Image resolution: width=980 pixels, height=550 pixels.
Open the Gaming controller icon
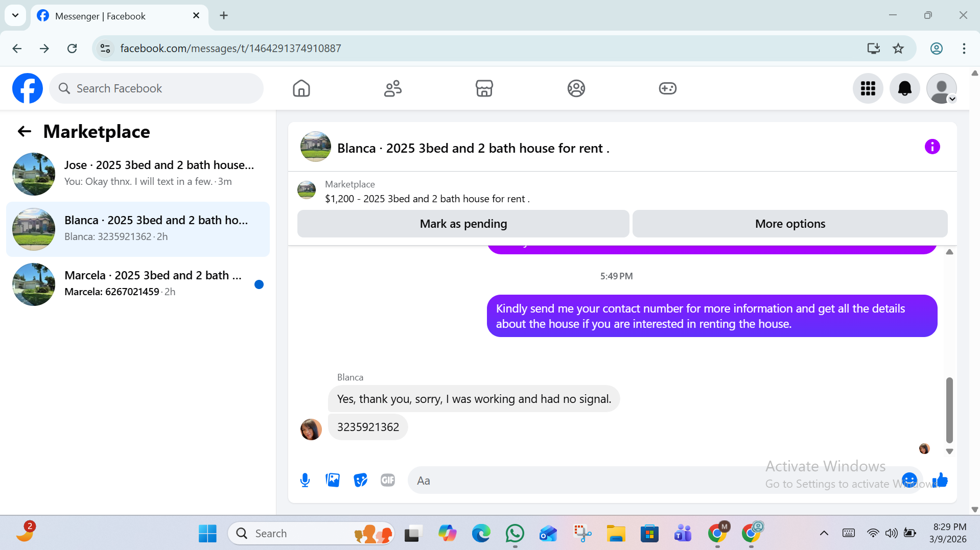pos(667,88)
